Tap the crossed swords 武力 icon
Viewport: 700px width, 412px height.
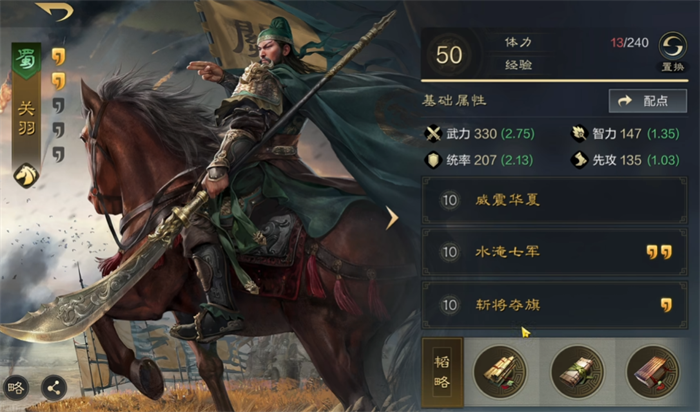[x=433, y=133]
